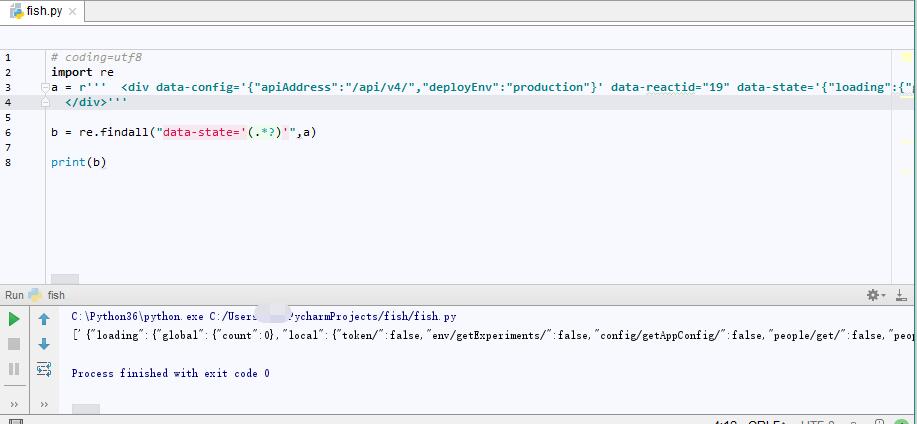This screenshot has height=424, width=917.
Task: Place cursor on print(b) line
Action: pos(78,162)
